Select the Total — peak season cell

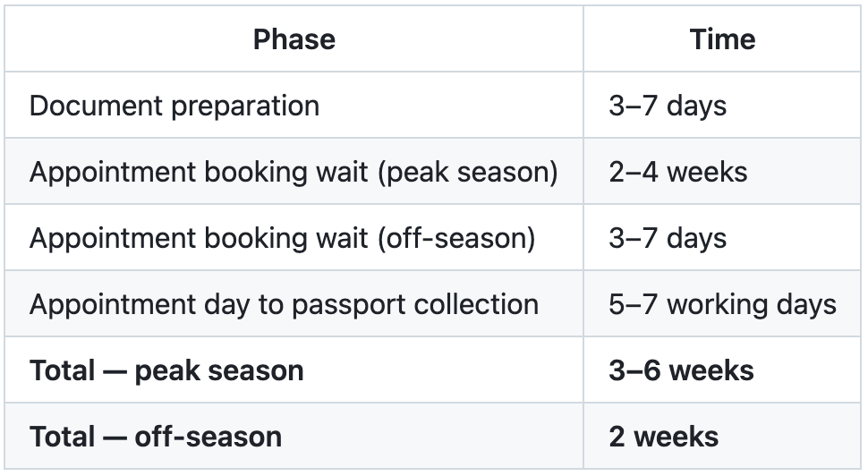click(x=294, y=370)
